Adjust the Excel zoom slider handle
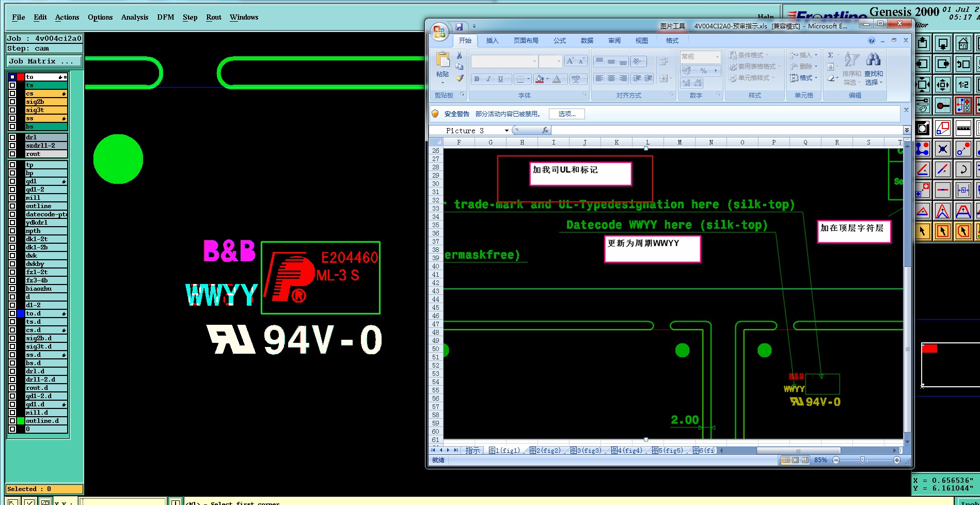 tap(863, 460)
